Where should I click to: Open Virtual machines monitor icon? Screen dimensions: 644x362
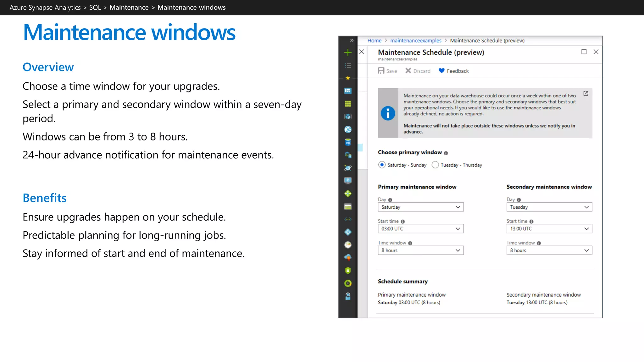pos(348,181)
